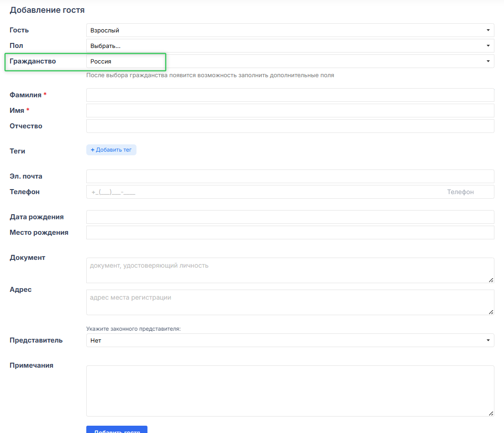Click the Дата рождения field
This screenshot has width=504, height=433.
pyautogui.click(x=290, y=217)
